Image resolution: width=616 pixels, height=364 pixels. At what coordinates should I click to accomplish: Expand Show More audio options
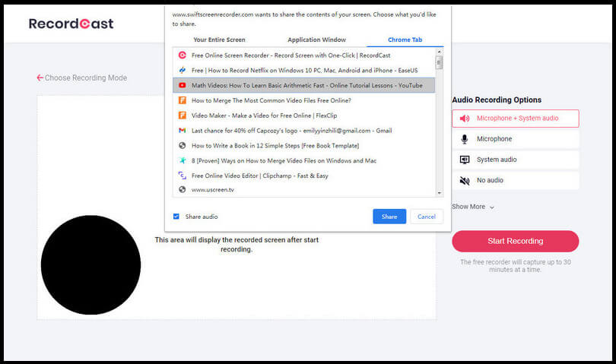[472, 207]
